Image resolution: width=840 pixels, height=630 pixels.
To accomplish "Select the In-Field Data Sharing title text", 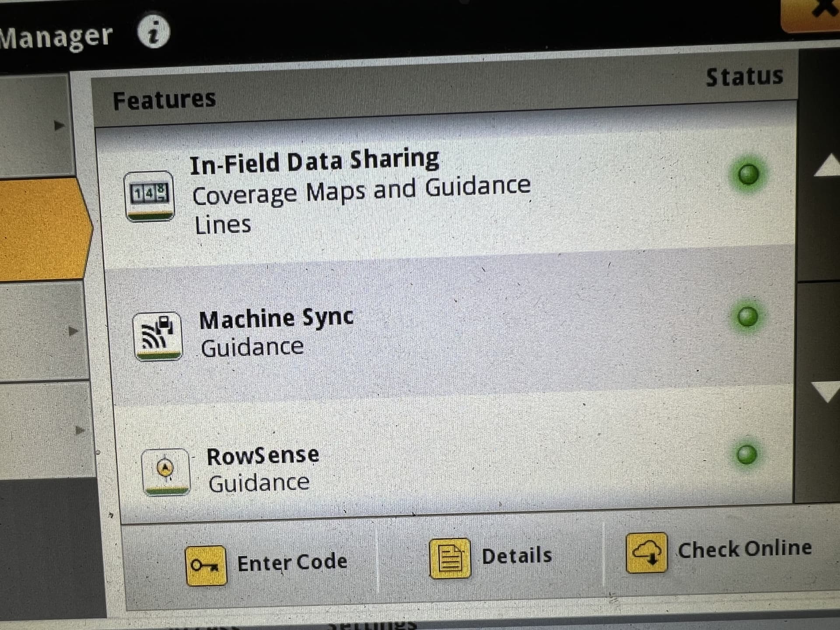I will click(314, 161).
